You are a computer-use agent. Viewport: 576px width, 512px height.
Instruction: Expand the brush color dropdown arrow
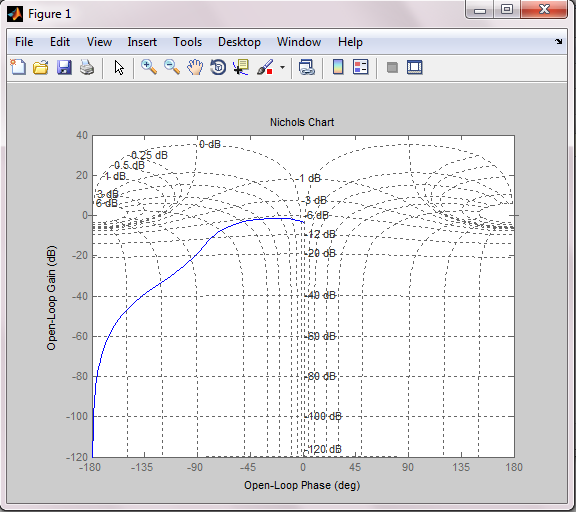tap(282, 68)
